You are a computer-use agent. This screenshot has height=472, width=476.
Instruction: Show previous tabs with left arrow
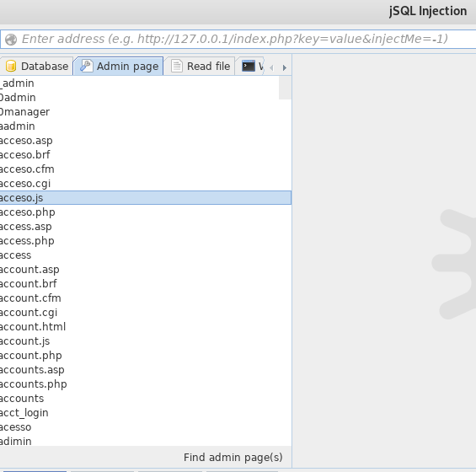271,67
